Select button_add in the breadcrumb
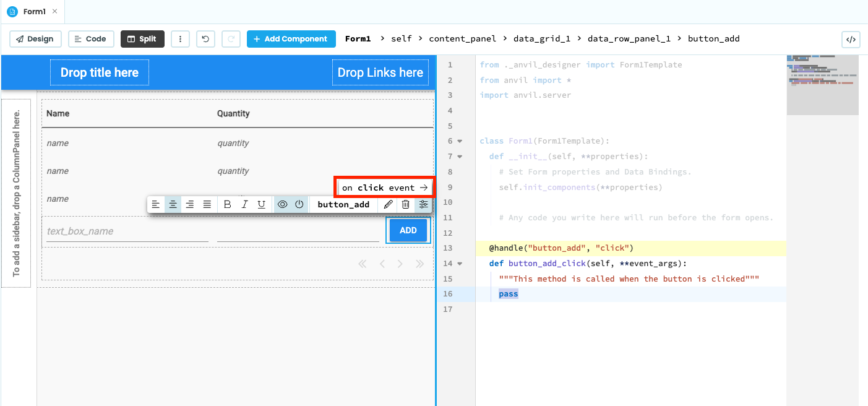This screenshot has height=406, width=868. pos(713,39)
